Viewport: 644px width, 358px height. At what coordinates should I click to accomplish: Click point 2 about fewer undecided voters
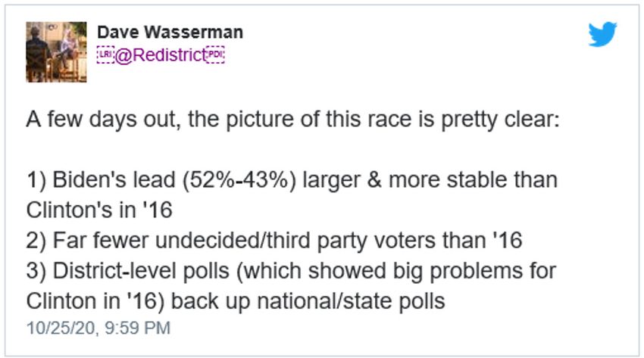(274, 241)
